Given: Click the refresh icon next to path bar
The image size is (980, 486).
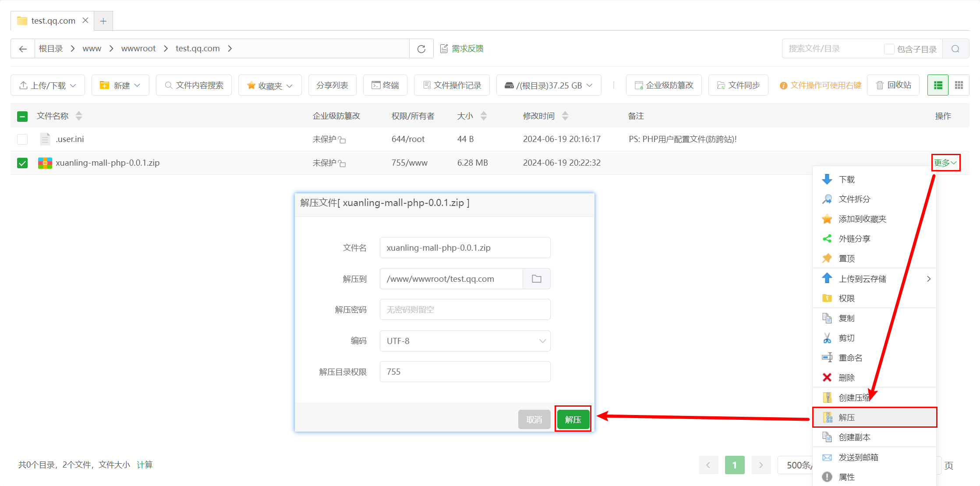Looking at the screenshot, I should click(x=421, y=49).
